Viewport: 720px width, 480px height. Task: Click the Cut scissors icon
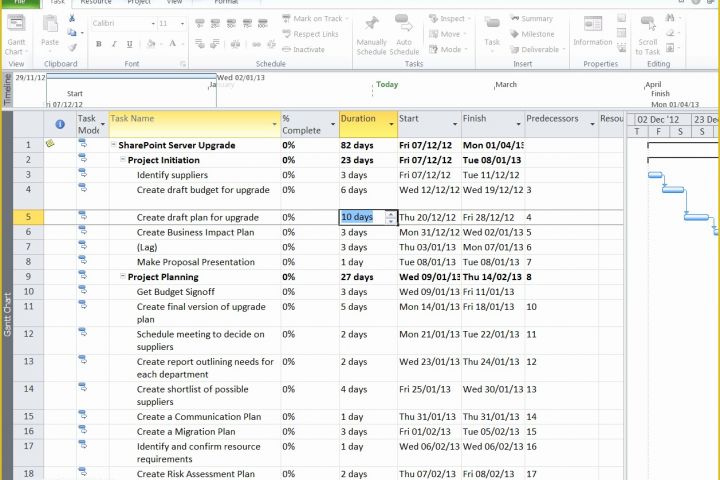click(x=72, y=19)
